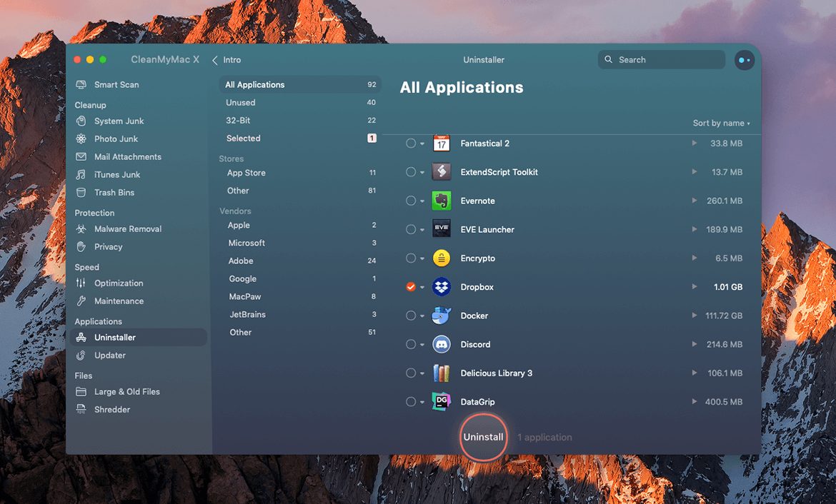The image size is (836, 504).
Task: Open action dropdown arrow beside Docker checkbox
Action: pos(422,316)
